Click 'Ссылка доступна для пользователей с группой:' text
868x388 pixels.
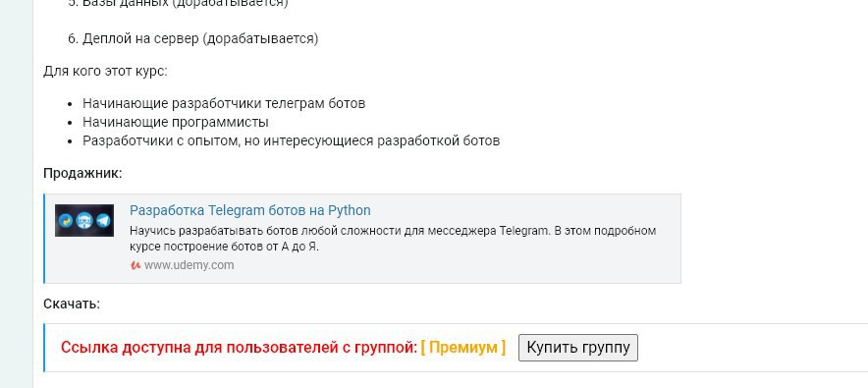(x=239, y=348)
